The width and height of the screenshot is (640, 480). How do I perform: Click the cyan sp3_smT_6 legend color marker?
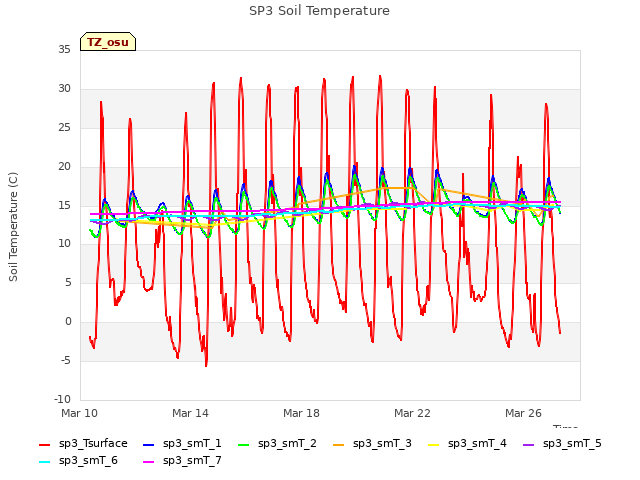(x=44, y=462)
